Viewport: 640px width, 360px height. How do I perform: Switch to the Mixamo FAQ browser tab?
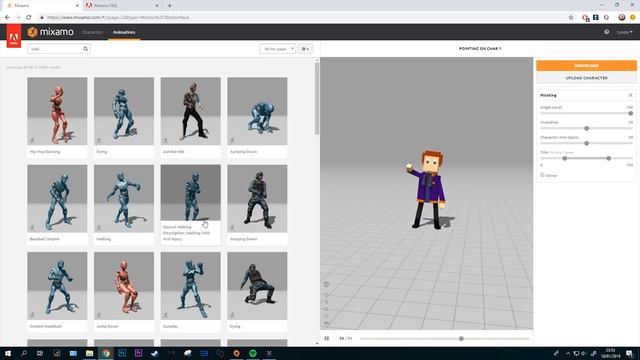coord(122,6)
